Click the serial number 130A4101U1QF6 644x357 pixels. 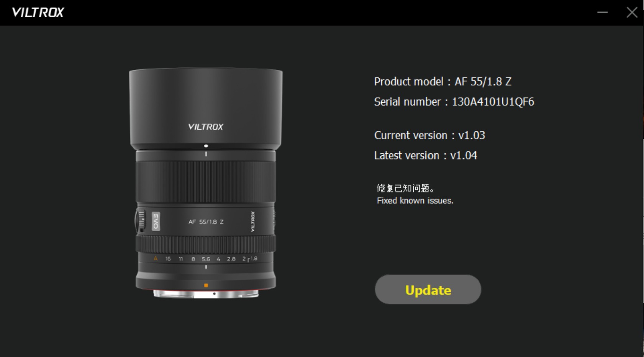coord(493,102)
